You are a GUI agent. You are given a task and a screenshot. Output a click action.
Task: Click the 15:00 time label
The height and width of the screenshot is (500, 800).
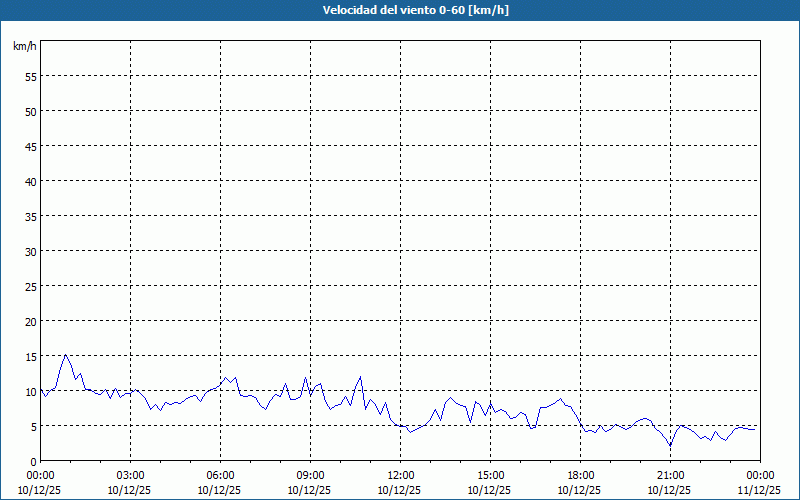[490, 475]
